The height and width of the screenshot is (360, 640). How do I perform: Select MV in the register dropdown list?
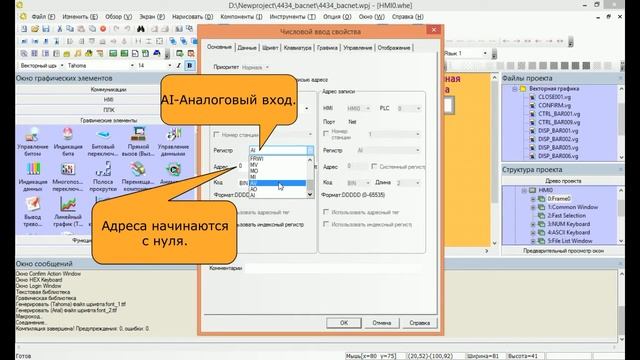click(x=278, y=164)
